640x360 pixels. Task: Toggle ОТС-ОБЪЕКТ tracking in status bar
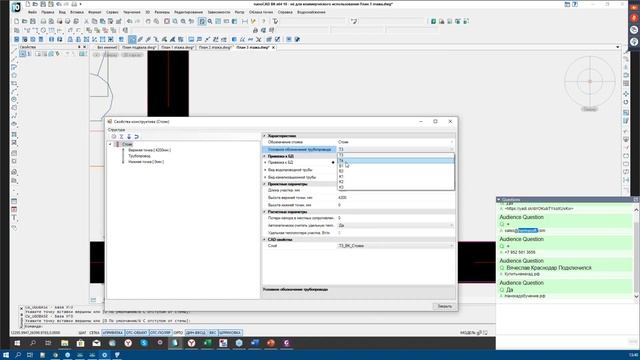pyautogui.click(x=137, y=333)
